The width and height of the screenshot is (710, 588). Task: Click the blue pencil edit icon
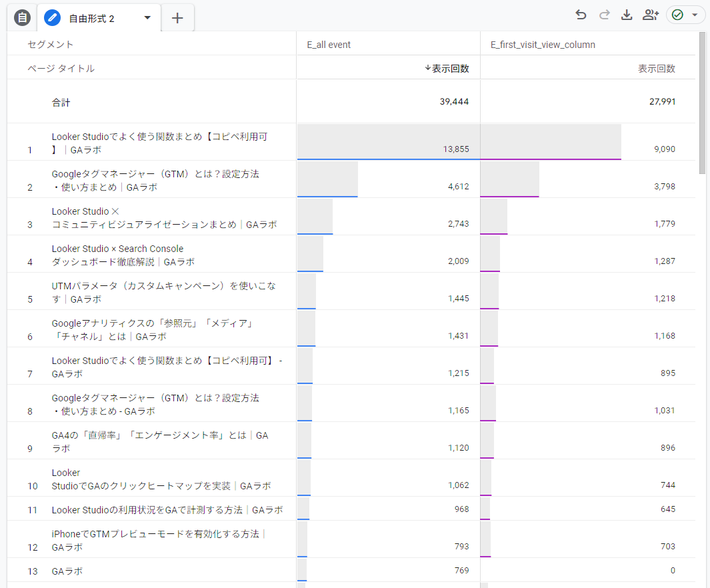(x=52, y=17)
